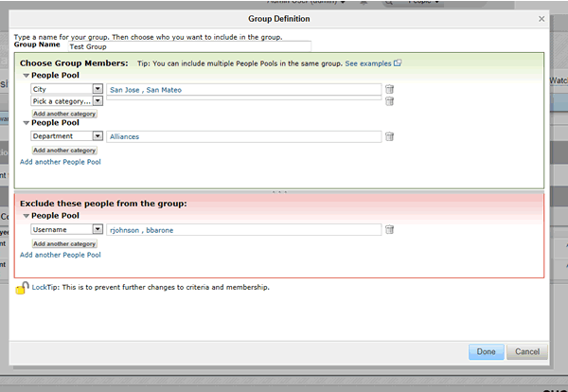Click the 'rjohnson' username value

pos(124,230)
